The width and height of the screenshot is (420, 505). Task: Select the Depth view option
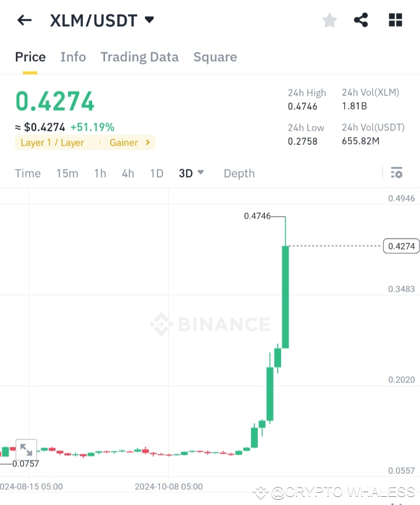click(239, 173)
